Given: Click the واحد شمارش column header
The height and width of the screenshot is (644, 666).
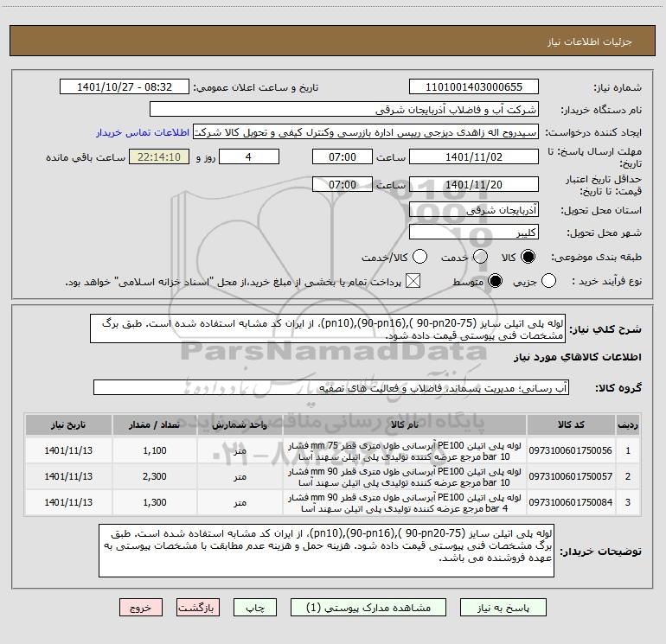Looking at the screenshot, I should (x=240, y=424).
